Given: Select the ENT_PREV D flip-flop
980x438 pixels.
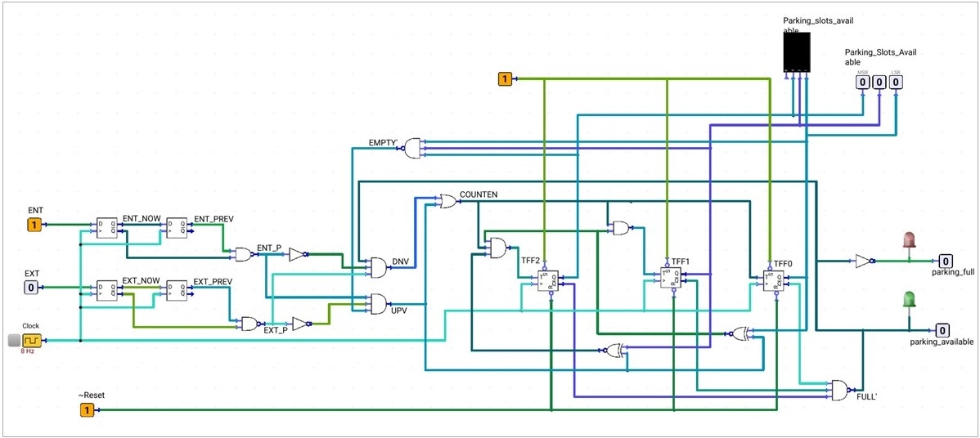Looking at the screenshot, I should pyautogui.click(x=177, y=228).
